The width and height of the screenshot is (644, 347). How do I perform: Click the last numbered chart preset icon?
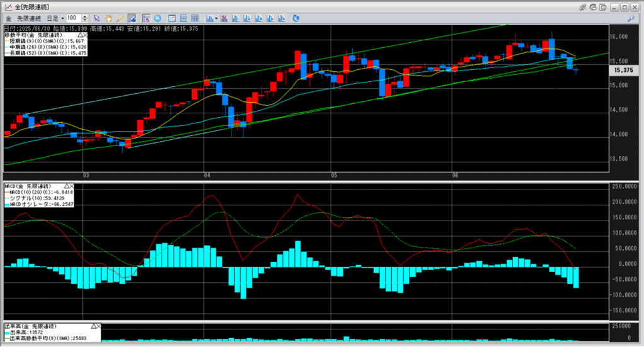point(282,18)
